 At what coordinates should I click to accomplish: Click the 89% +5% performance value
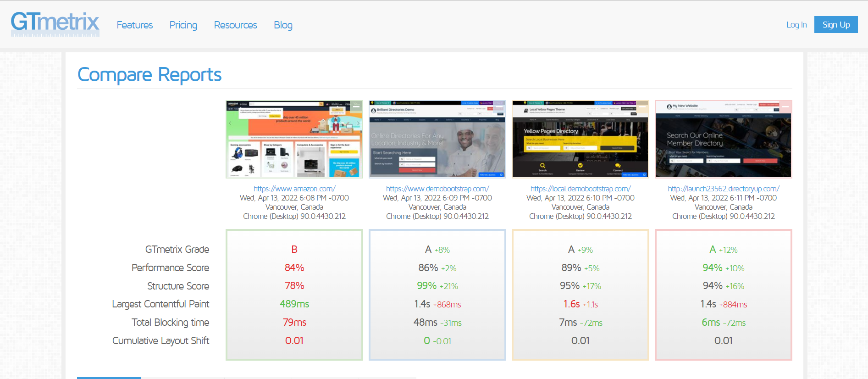pyautogui.click(x=581, y=268)
